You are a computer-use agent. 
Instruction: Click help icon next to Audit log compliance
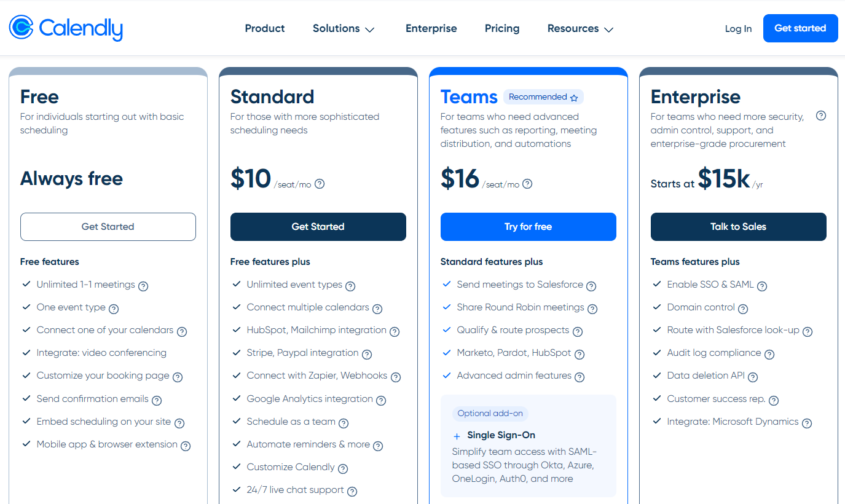tap(769, 354)
